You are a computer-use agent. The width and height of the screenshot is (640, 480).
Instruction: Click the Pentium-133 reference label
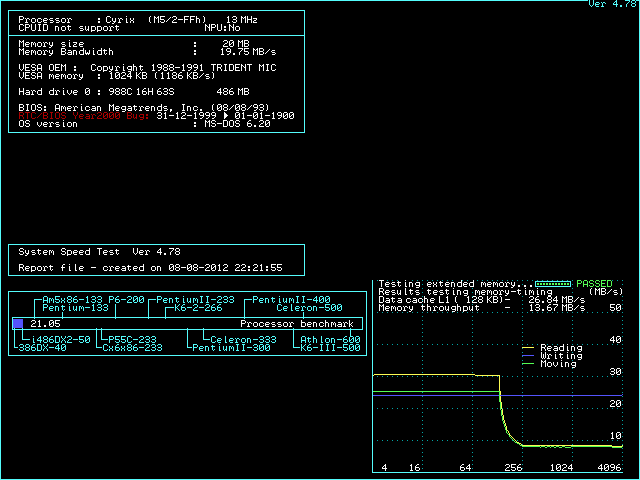pyautogui.click(x=75, y=308)
